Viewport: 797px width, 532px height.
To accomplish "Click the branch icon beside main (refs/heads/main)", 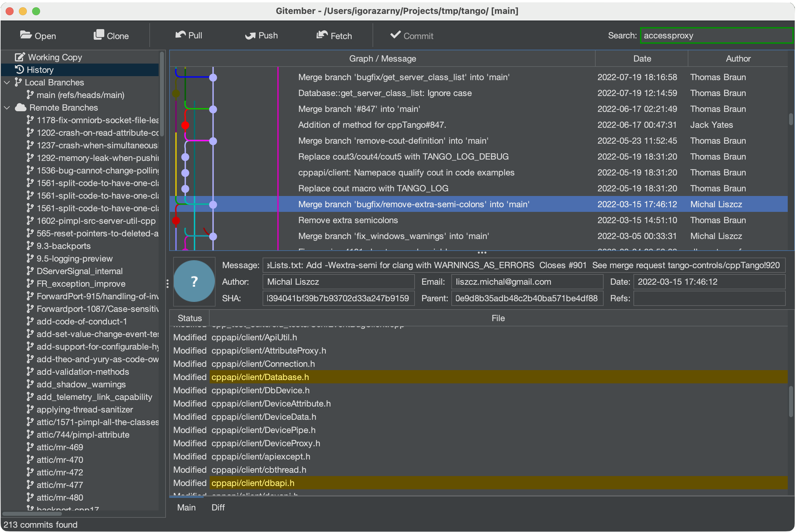I will (30, 95).
